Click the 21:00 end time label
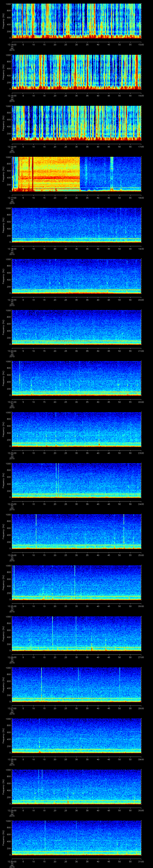 coord(141,351)
